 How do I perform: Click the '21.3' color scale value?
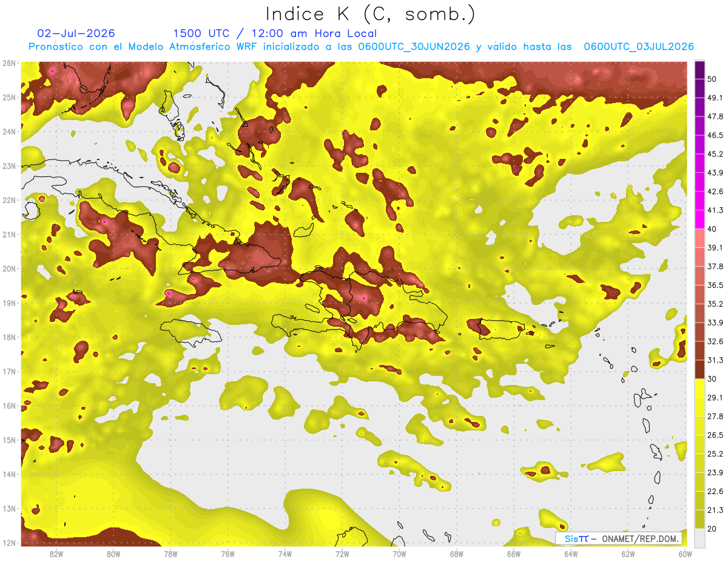click(x=715, y=510)
